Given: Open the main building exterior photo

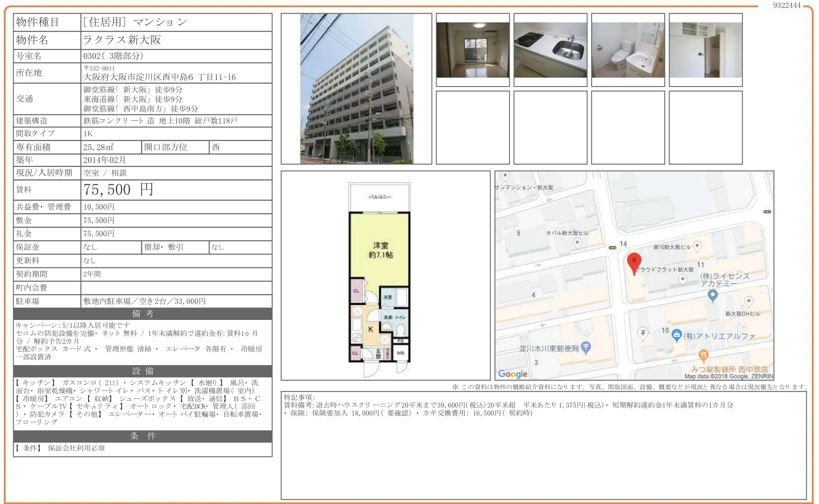Looking at the screenshot, I should [357, 89].
